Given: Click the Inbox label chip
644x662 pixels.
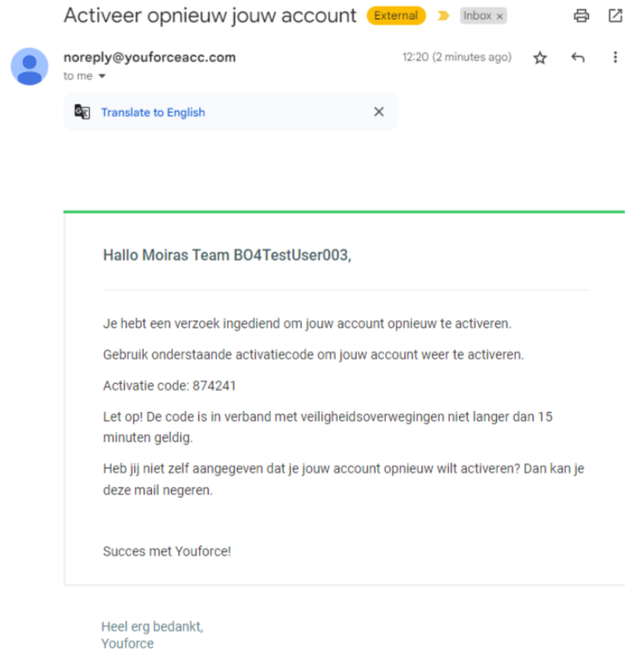Looking at the screenshot, I should coord(477,15).
